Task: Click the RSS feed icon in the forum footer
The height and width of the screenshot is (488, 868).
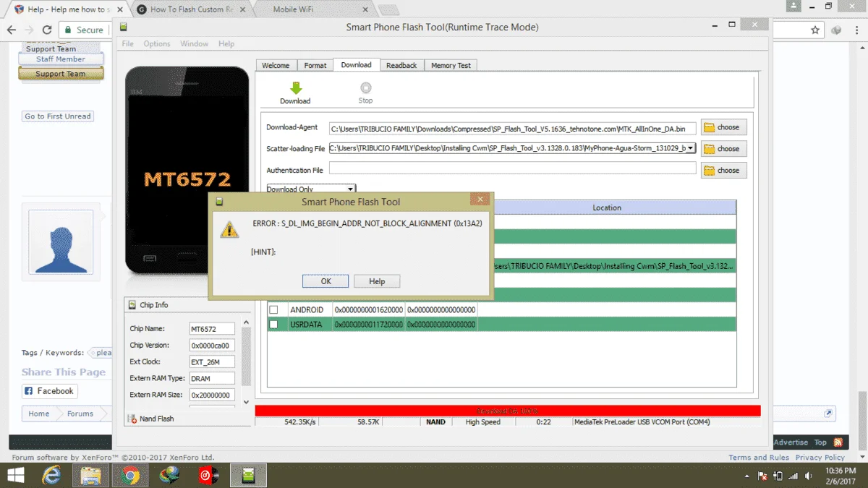Action: pyautogui.click(x=838, y=442)
